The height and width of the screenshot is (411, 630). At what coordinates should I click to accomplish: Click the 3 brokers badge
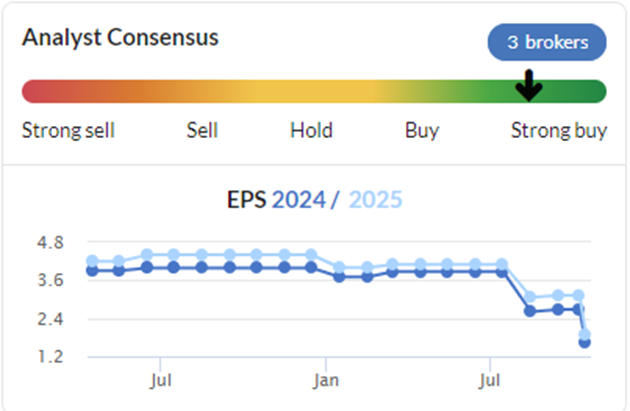[x=547, y=42]
